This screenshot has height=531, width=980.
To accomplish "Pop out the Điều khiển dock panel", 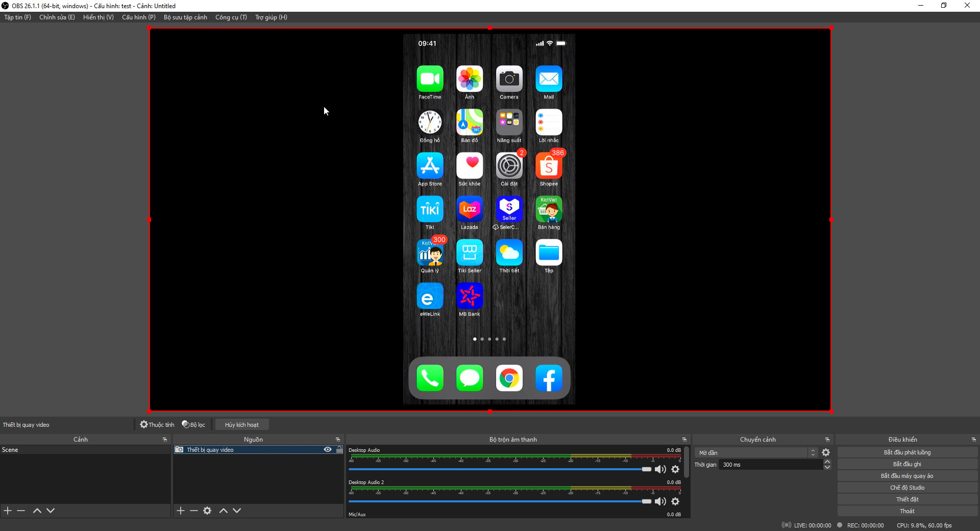I will (x=974, y=439).
